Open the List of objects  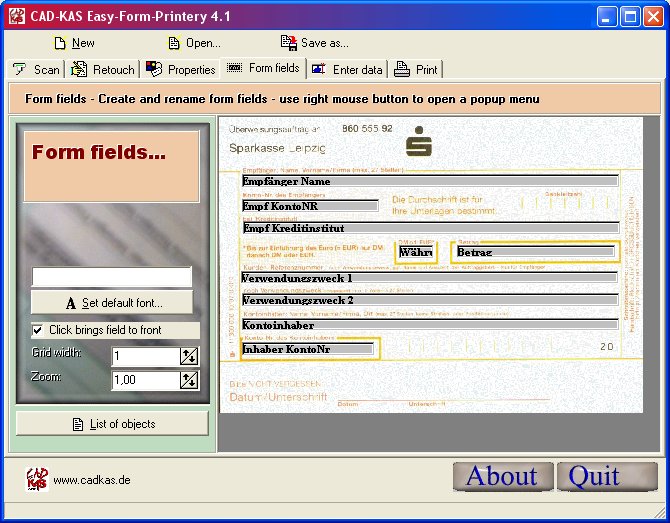point(112,424)
